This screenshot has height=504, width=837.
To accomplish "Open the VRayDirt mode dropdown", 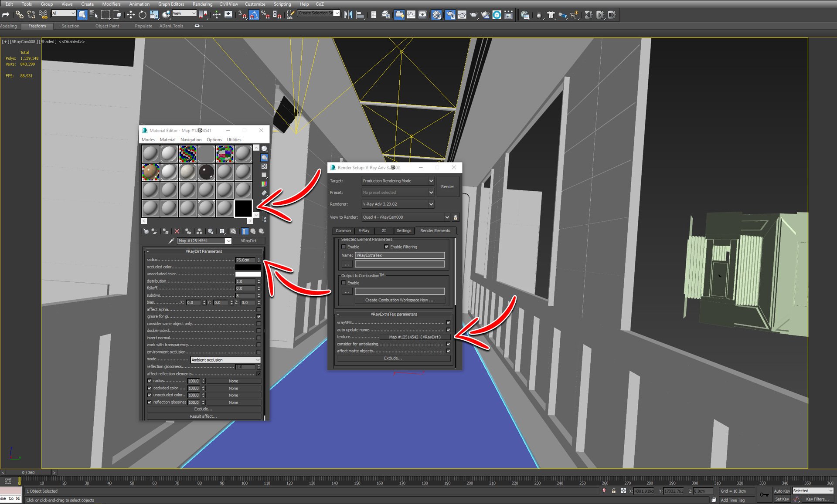I will pos(225,360).
